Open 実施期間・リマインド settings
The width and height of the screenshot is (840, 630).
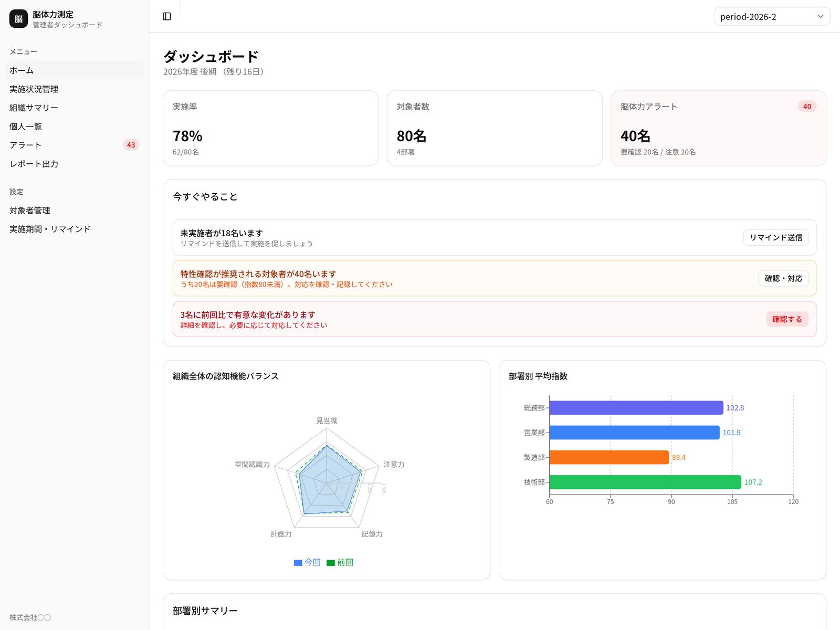pos(74,229)
